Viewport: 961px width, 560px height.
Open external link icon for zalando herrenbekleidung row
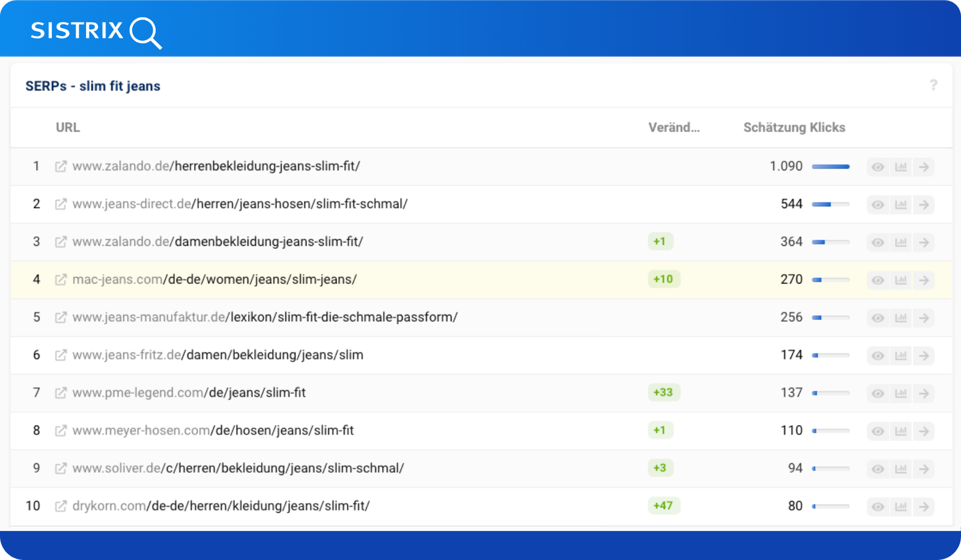[x=61, y=166]
